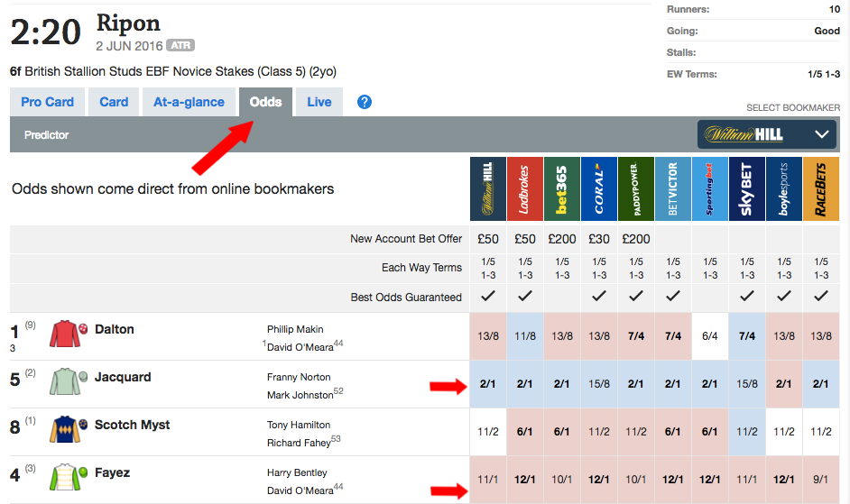Click the Ripon racecourse heading
The image size is (850, 504).
[x=128, y=23]
